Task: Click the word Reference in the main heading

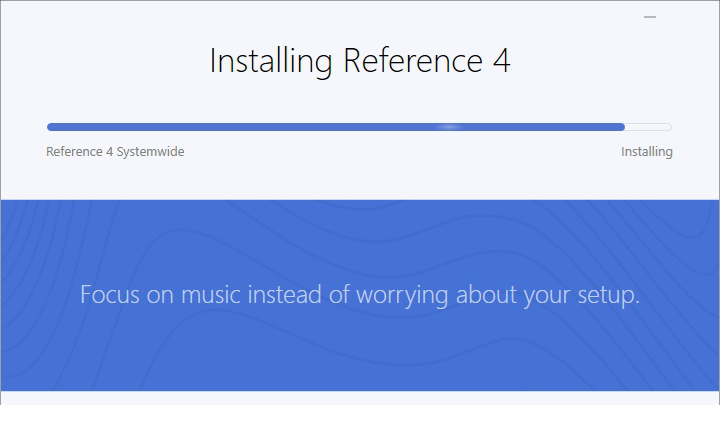Action: (413, 61)
